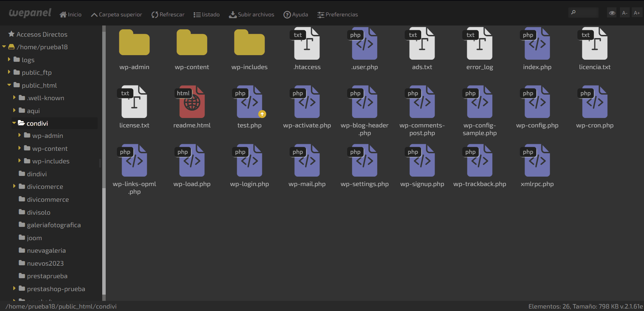Image resolution: width=644 pixels, height=311 pixels.
Task: Select the .htaccess file icon
Action: coord(307,44)
